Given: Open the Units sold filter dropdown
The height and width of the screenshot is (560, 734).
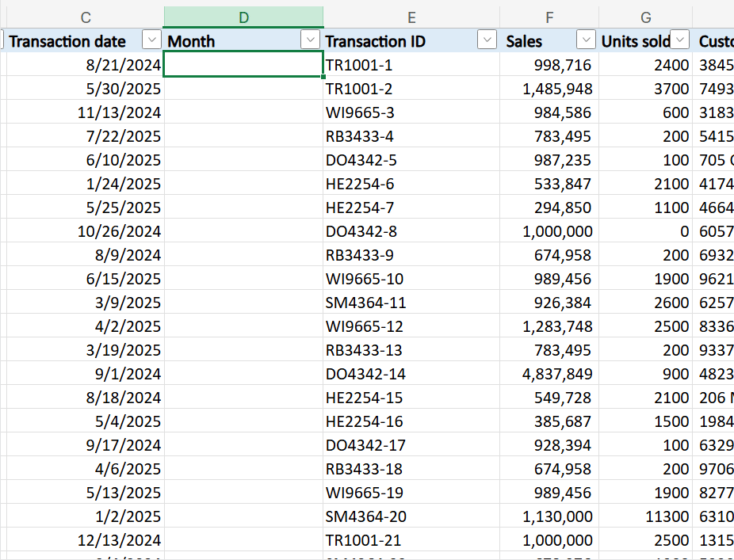Looking at the screenshot, I should 679,40.
